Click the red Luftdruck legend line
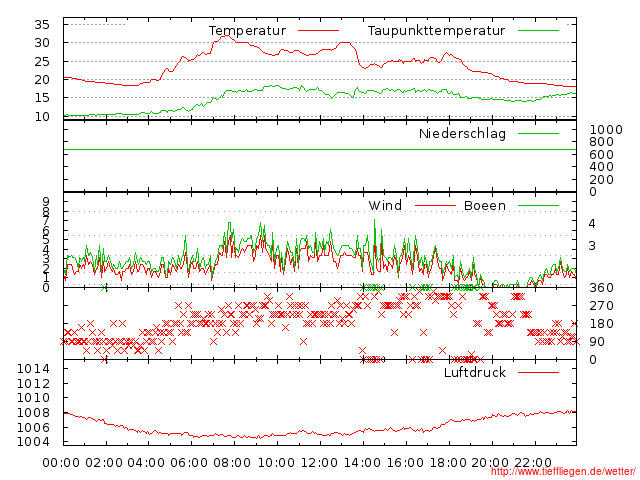 [538, 372]
